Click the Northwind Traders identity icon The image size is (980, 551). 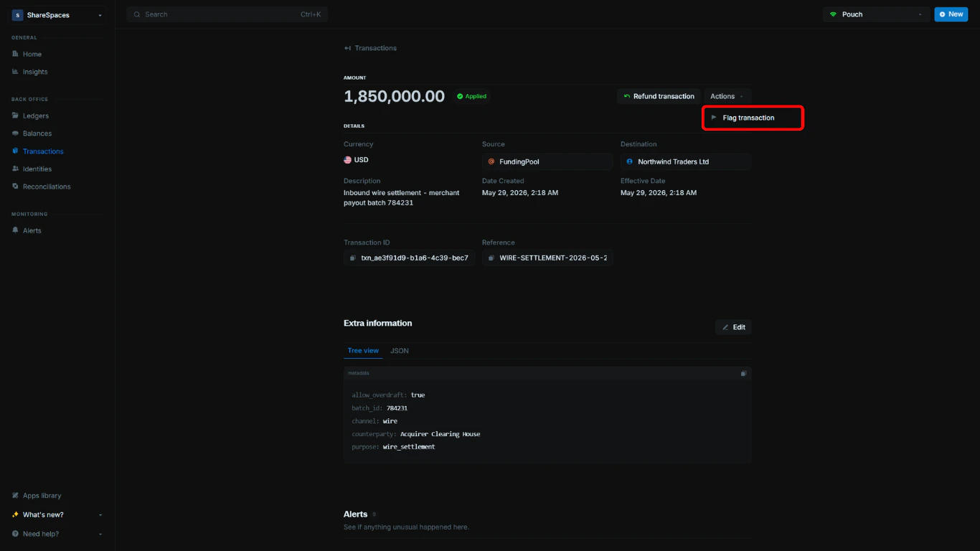630,161
